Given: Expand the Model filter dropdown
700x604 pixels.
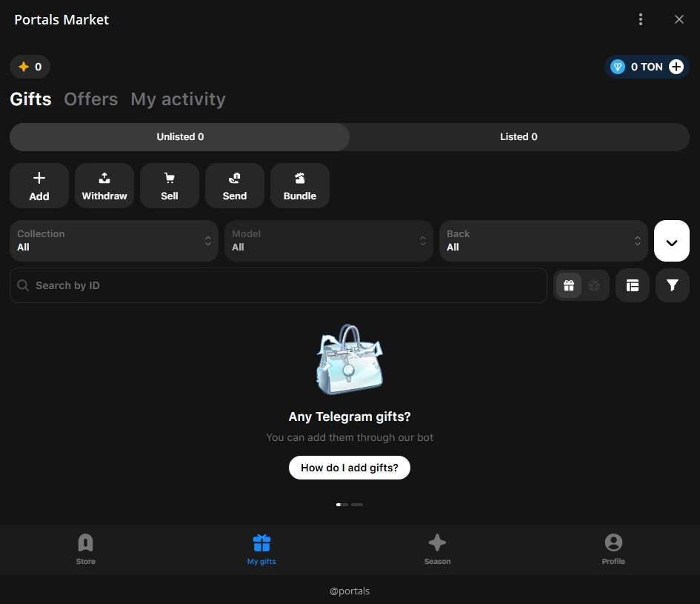Looking at the screenshot, I should (x=329, y=241).
